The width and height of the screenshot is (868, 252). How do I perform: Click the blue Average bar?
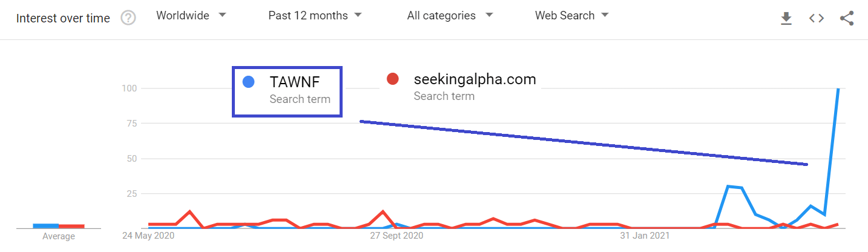pos(45,226)
